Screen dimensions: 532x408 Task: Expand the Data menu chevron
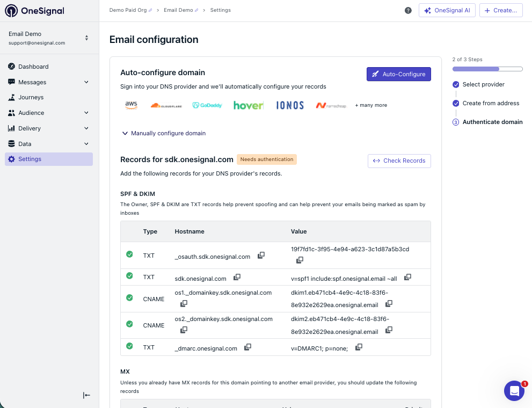[x=86, y=144]
